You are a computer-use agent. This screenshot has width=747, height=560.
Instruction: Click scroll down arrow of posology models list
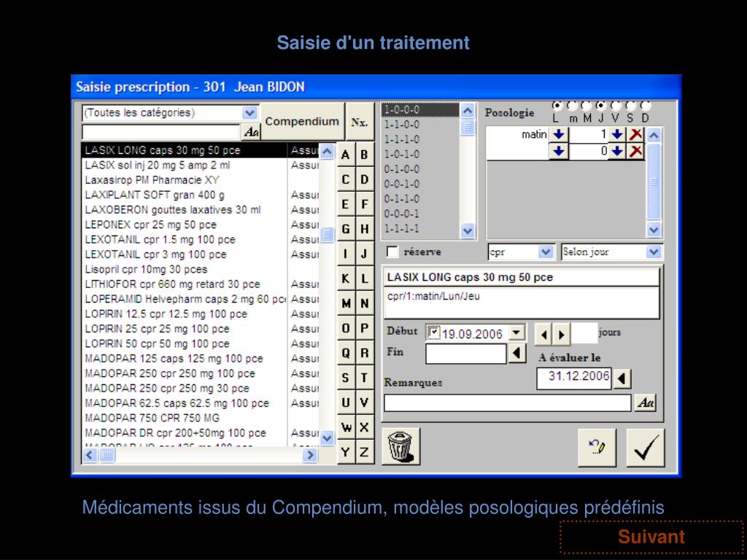click(468, 231)
